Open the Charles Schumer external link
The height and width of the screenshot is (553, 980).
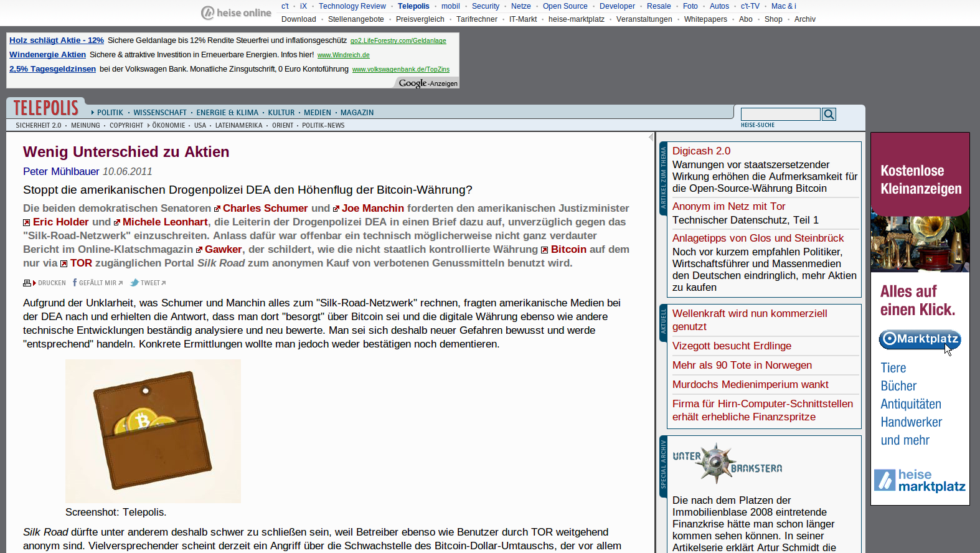click(x=265, y=208)
